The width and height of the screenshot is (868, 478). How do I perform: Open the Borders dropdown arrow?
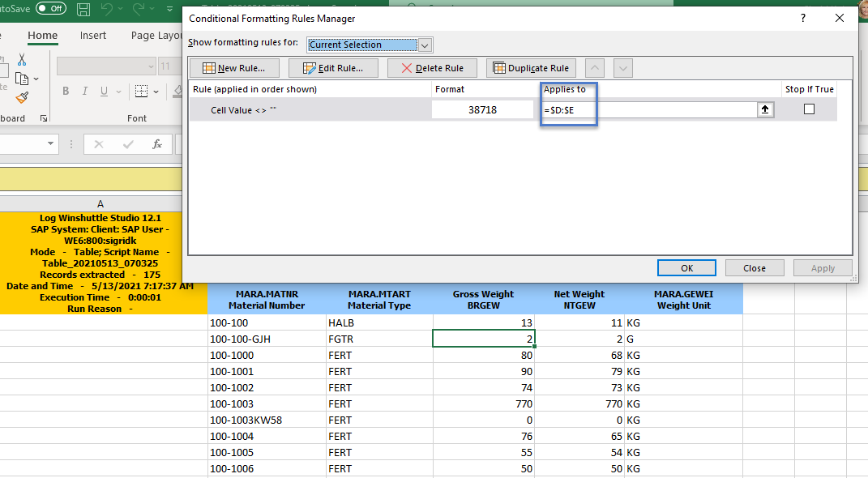click(x=157, y=92)
